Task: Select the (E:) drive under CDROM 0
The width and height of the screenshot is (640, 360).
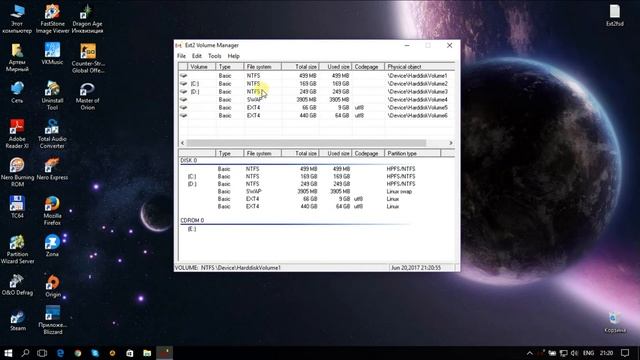Action: point(192,229)
